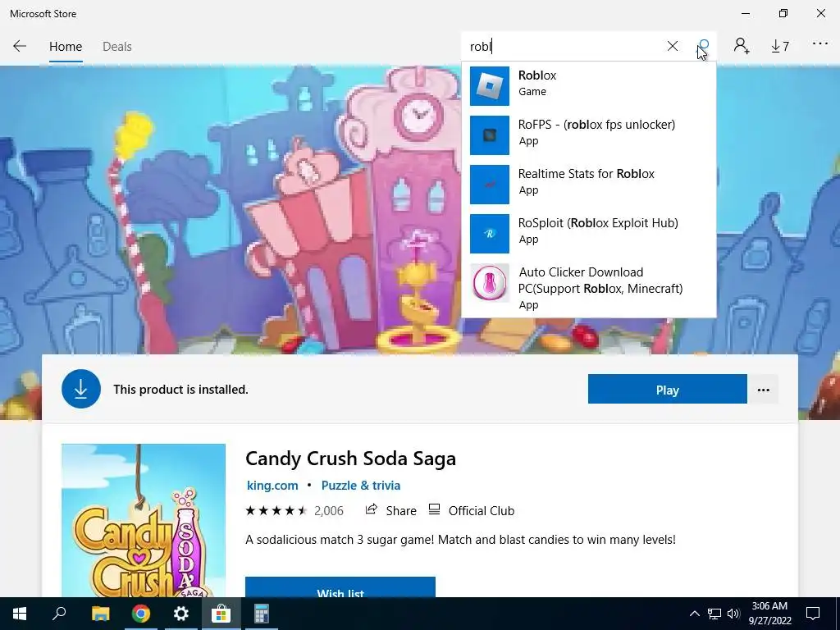Open Settings gear on the taskbar
The width and height of the screenshot is (840, 630).
[181, 614]
